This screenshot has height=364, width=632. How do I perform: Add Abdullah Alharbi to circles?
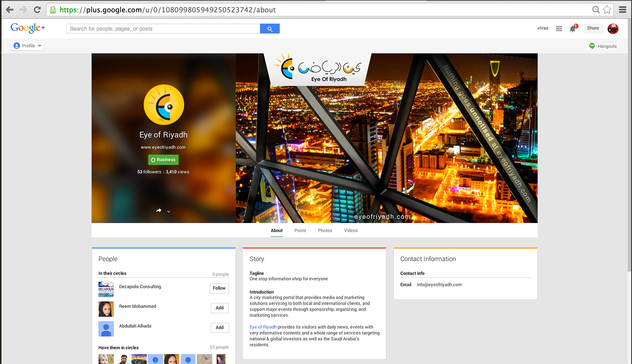220,327
